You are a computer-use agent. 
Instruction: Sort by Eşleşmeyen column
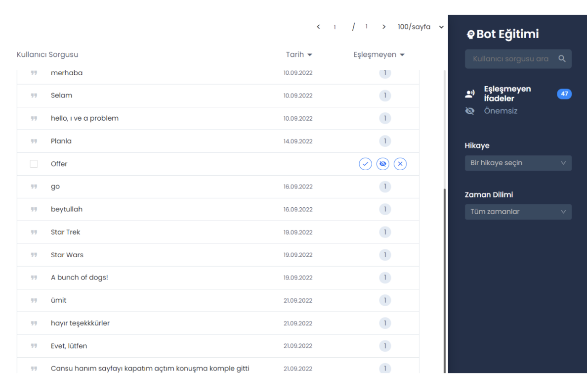click(x=379, y=54)
